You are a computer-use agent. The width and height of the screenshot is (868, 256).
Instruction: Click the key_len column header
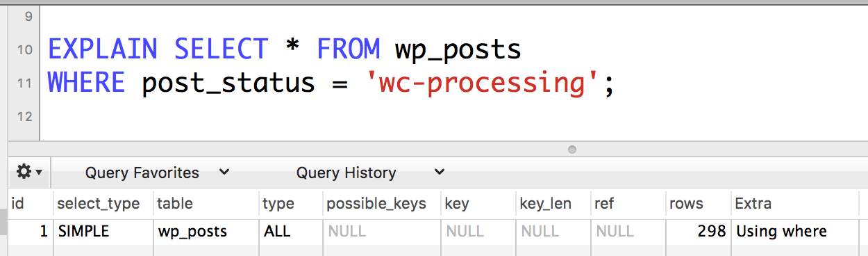[x=553, y=204]
